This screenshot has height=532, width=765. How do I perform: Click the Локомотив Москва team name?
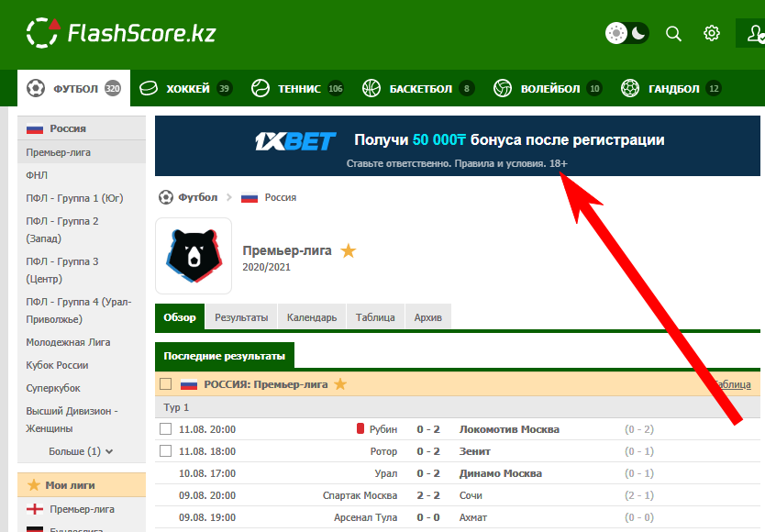pos(509,429)
